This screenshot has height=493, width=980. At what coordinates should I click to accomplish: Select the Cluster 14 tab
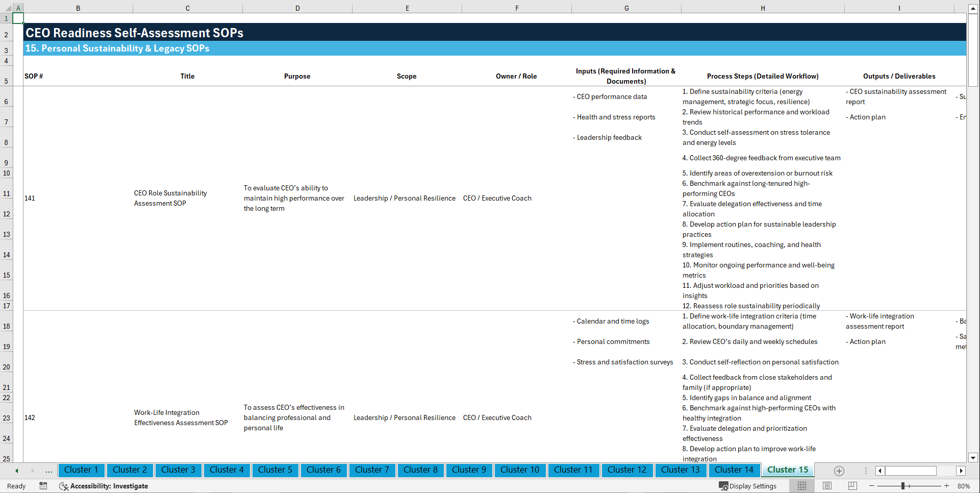coord(734,470)
